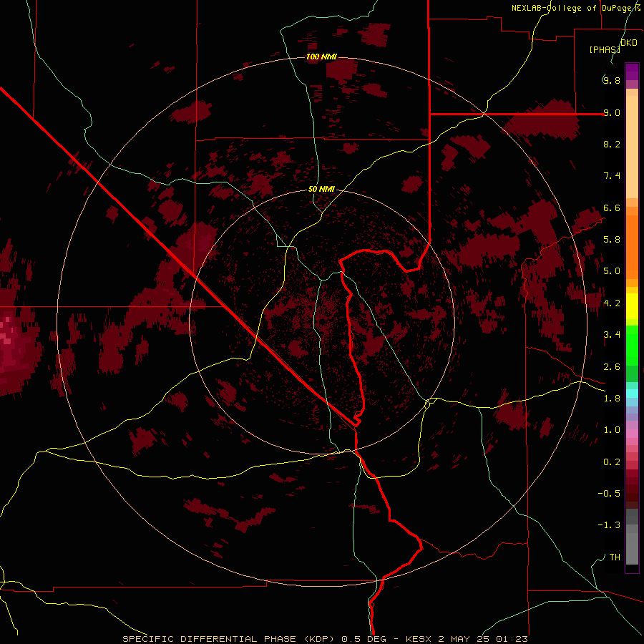Select the 8.2 value on color scale
Screen dimensions: 644x644
point(612,144)
